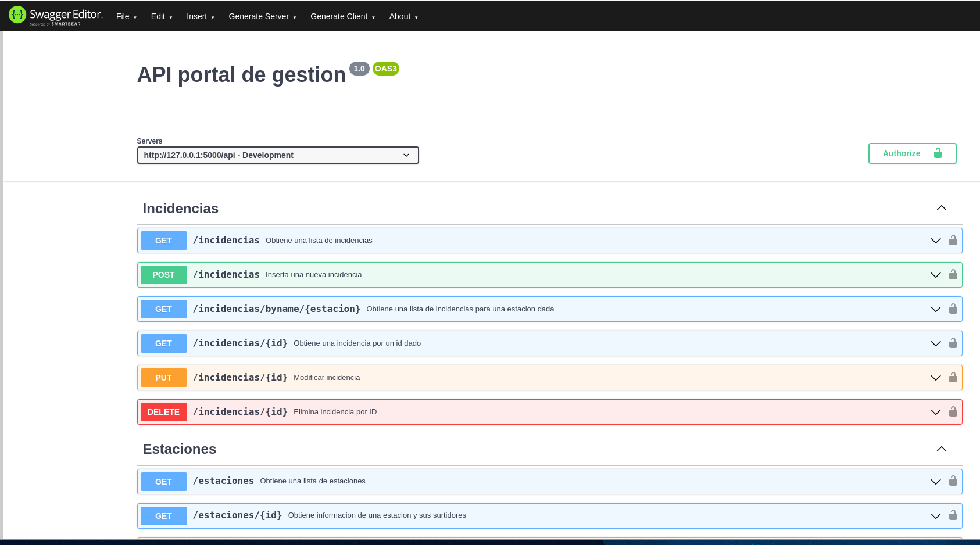Image resolution: width=980 pixels, height=545 pixels.
Task: Collapse the Estaciones section
Action: coord(942,449)
